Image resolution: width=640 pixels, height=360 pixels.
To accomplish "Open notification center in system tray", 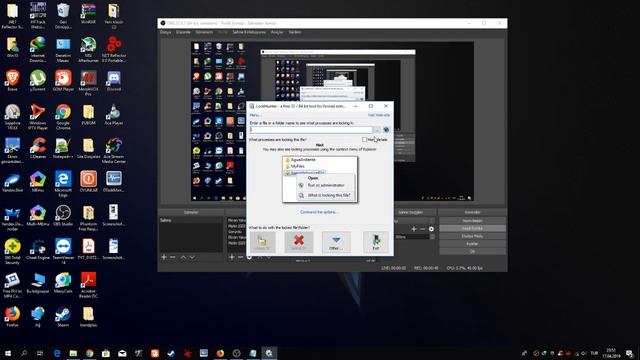I will click(x=630, y=353).
